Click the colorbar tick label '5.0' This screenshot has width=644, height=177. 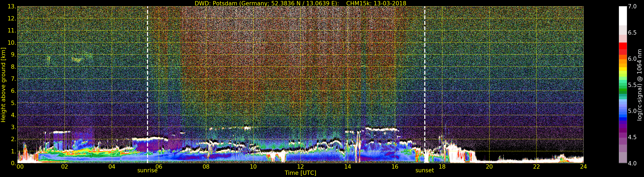[632, 111]
